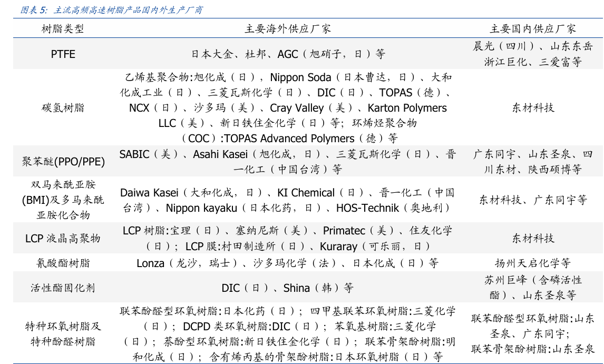604x364 pixels.
Task: Click the line starting with 'Daiwa Kasei（大和化成'
Action: [x=288, y=192]
